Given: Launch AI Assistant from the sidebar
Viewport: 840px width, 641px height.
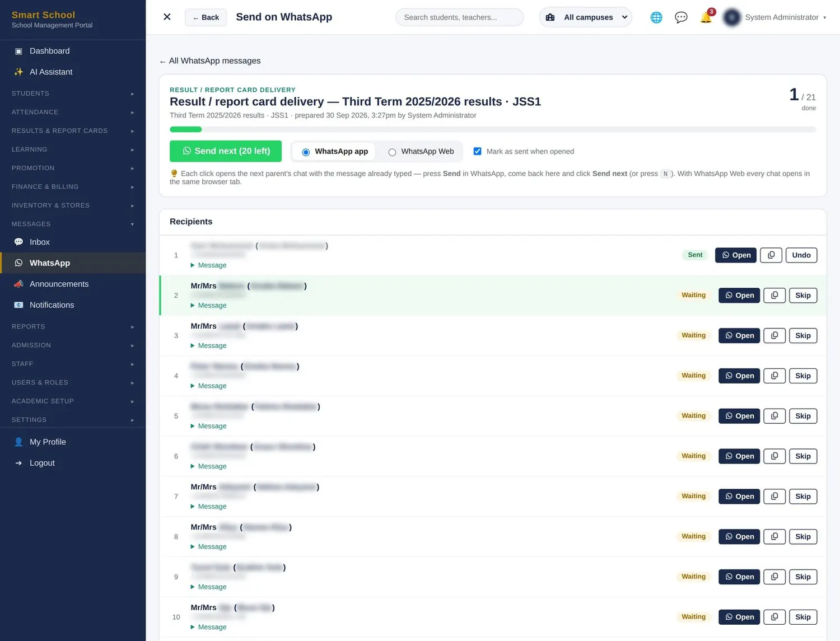Looking at the screenshot, I should (x=73, y=72).
